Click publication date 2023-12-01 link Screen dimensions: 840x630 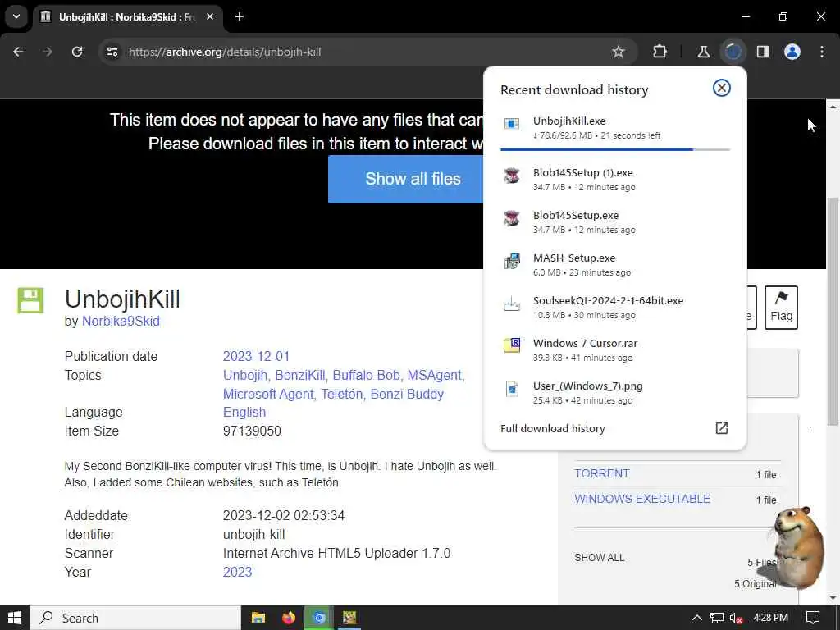tap(256, 356)
